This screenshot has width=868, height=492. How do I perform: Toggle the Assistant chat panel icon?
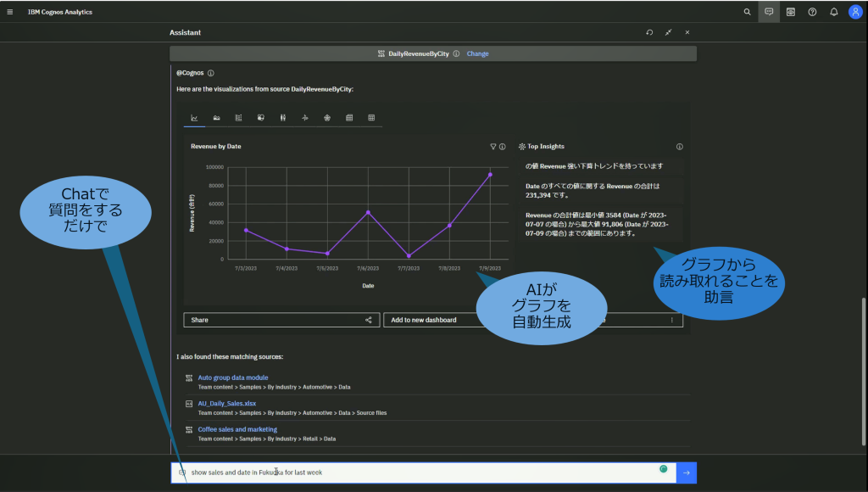tap(769, 12)
